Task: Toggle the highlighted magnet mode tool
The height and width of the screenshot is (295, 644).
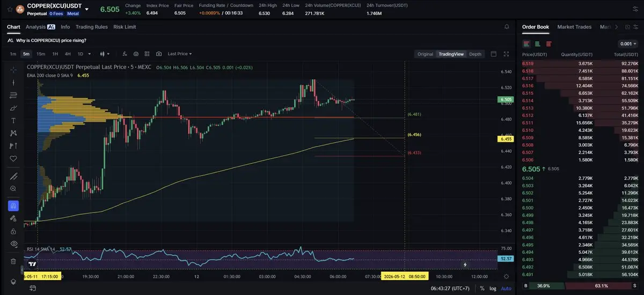Action: (13, 206)
